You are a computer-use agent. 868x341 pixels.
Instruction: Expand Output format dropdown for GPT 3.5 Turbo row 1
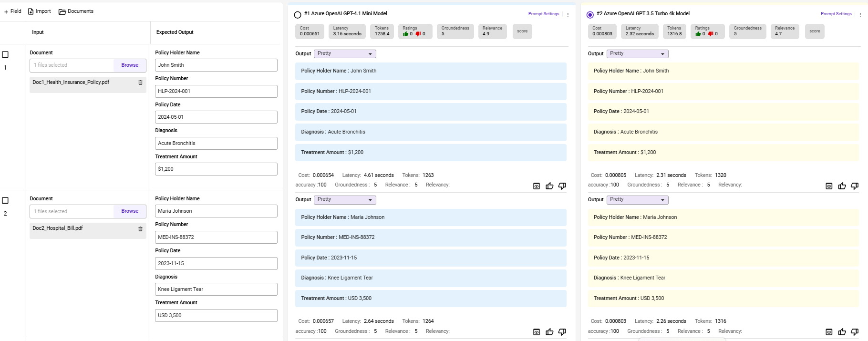coord(637,54)
